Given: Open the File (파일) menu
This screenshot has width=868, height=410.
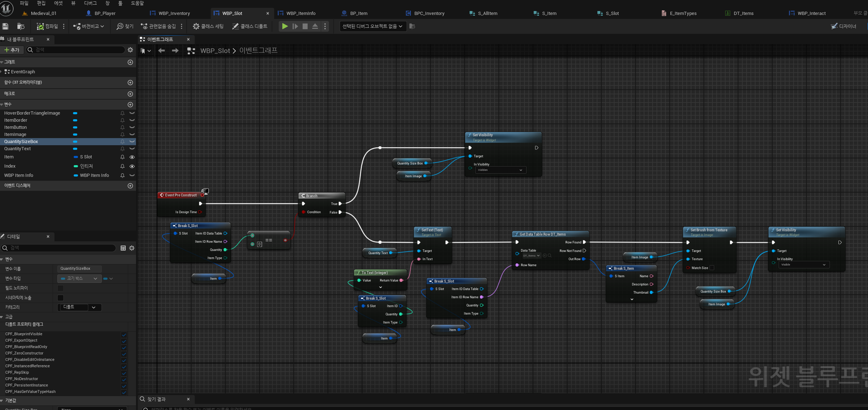Looking at the screenshot, I should (24, 3).
